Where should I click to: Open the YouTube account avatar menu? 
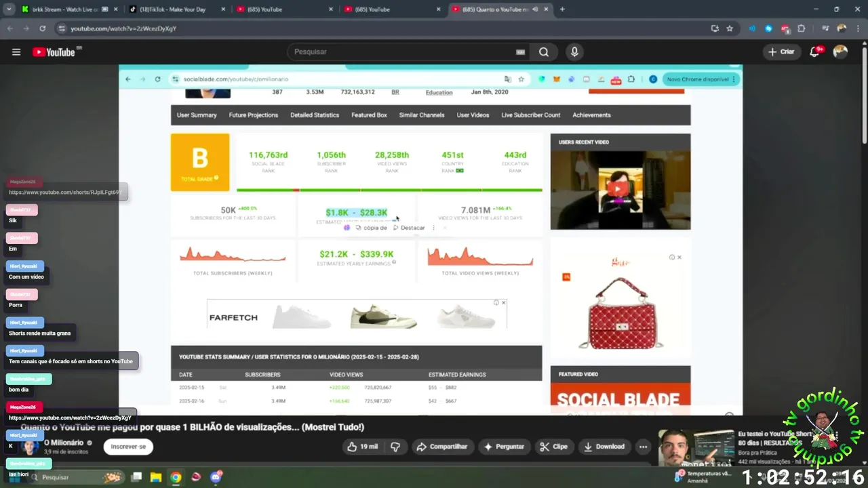pyautogui.click(x=840, y=52)
